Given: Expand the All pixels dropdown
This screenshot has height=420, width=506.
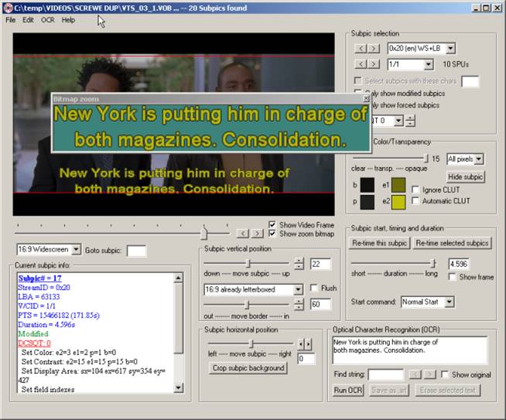Looking at the screenshot, I should 479,159.
